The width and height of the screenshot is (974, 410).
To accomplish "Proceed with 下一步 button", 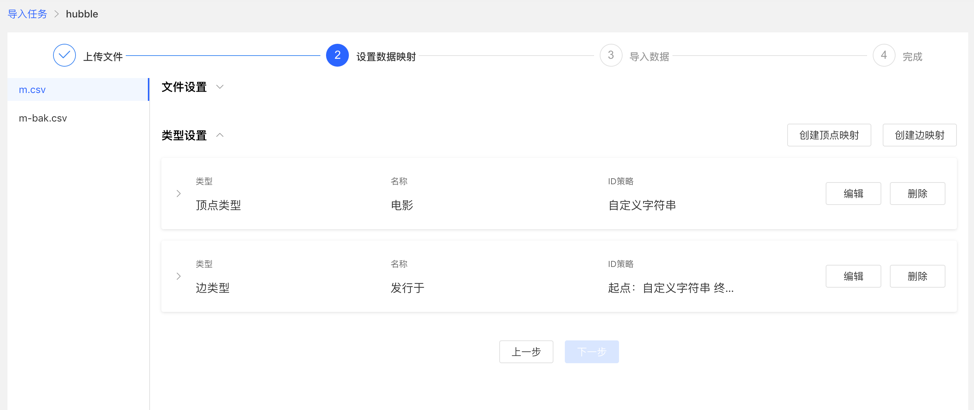I will click(591, 352).
